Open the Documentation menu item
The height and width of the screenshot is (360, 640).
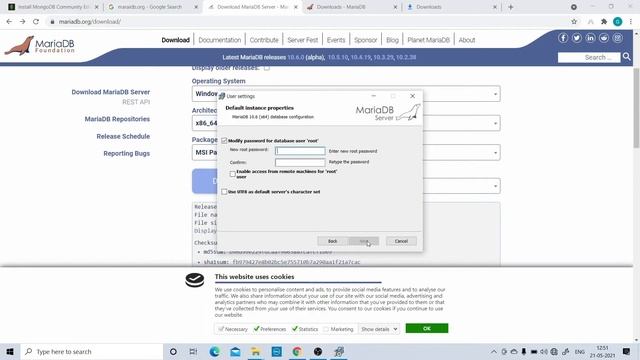[x=220, y=40]
